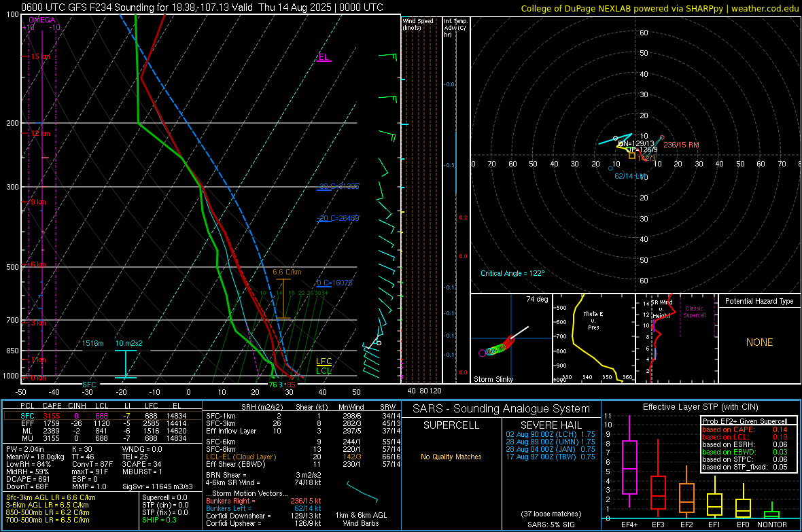
Task: Open the 17 Aug 97 00Z (TBW) hail analog
Action: [551, 457]
